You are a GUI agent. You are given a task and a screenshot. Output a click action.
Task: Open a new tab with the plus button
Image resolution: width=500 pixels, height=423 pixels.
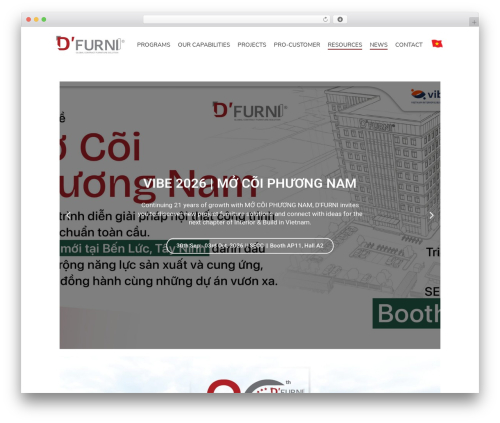pyautogui.click(x=474, y=22)
